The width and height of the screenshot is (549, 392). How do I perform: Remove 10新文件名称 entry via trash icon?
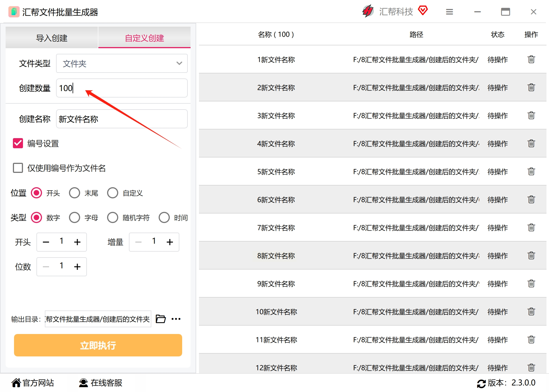[531, 312]
